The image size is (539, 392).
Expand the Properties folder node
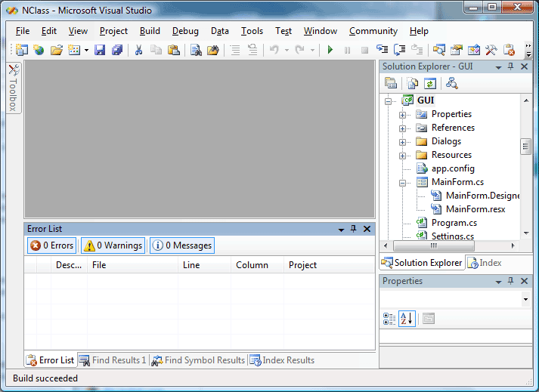(x=402, y=115)
